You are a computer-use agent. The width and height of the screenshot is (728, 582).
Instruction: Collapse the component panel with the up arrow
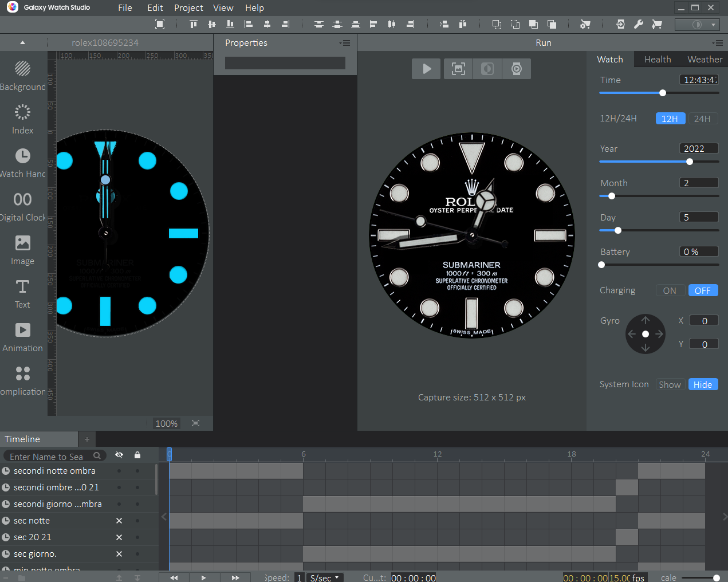tap(22, 42)
